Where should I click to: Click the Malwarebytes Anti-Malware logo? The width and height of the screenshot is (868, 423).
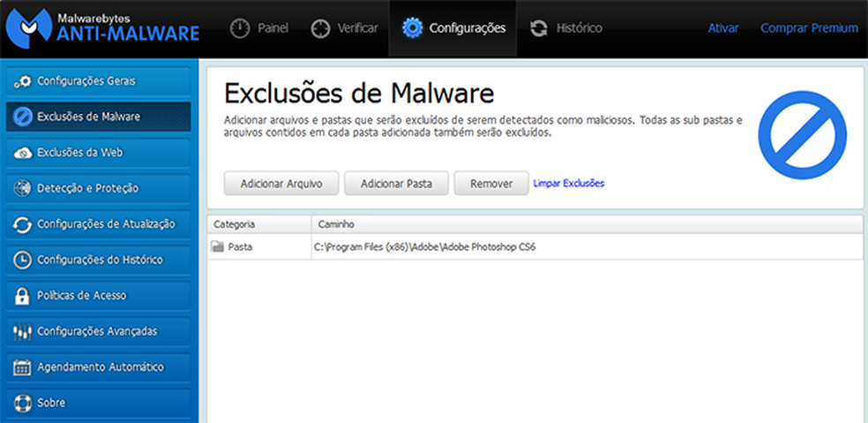(103, 27)
